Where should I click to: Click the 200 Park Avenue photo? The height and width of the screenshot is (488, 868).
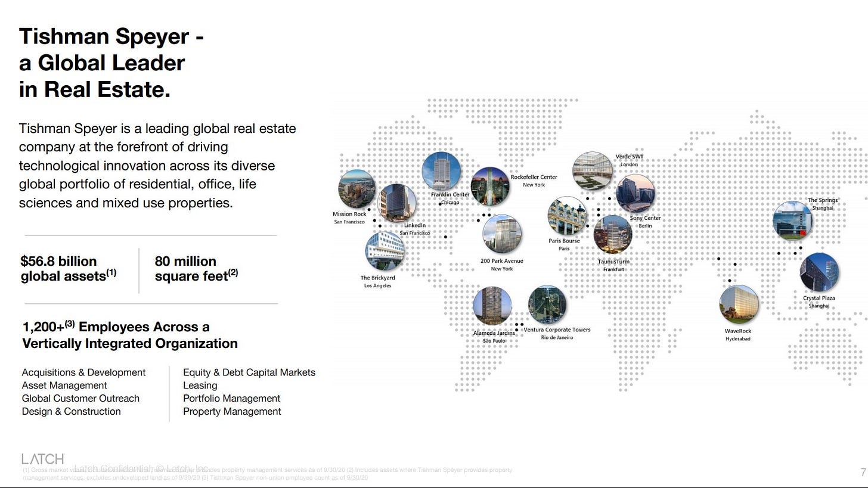(x=502, y=234)
